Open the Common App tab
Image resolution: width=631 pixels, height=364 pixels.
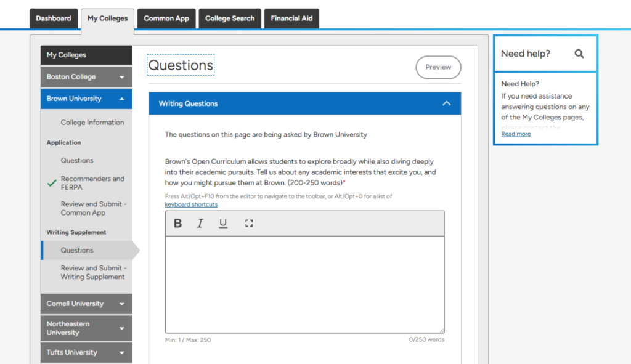[166, 18]
